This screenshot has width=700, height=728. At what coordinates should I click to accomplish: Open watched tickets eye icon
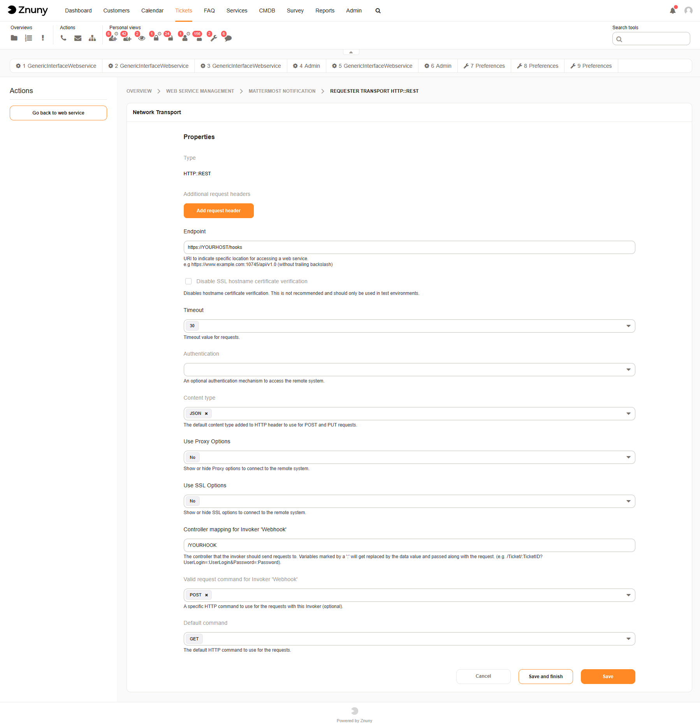[x=142, y=38]
